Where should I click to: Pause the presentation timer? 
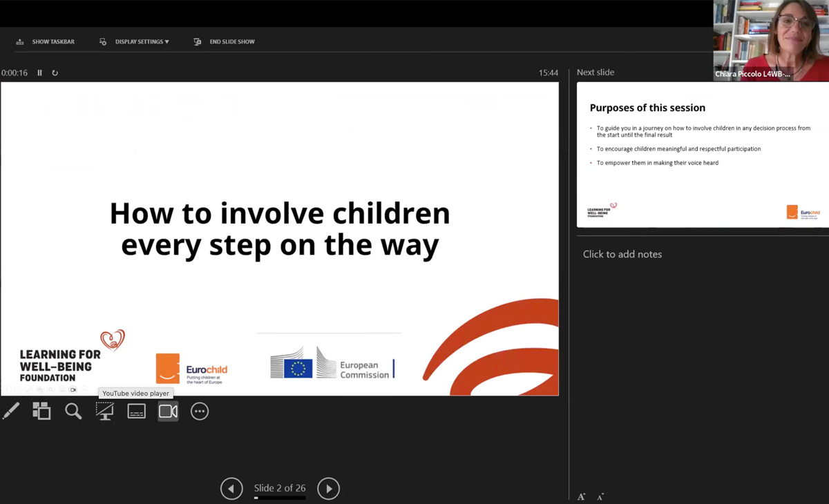coord(39,72)
